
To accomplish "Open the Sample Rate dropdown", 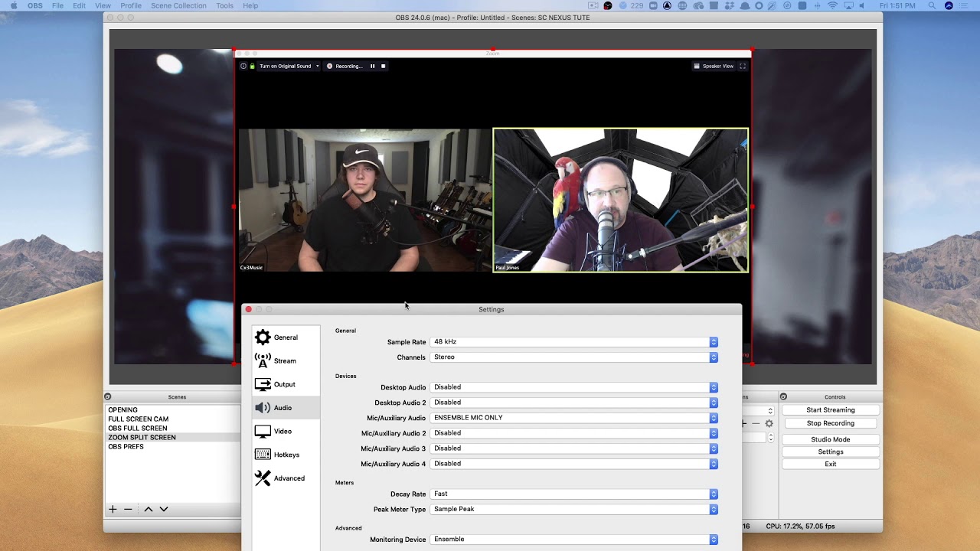I will click(x=574, y=342).
